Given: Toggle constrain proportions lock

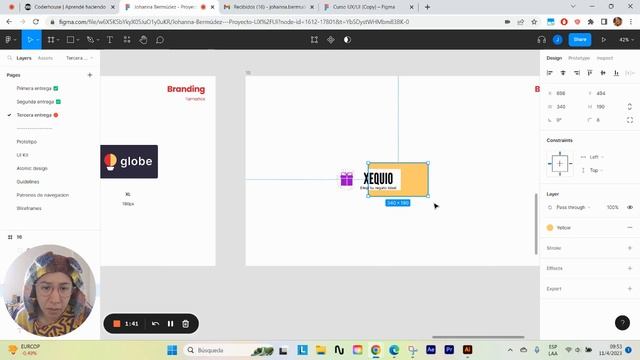Looking at the screenshot, I should point(630,107).
